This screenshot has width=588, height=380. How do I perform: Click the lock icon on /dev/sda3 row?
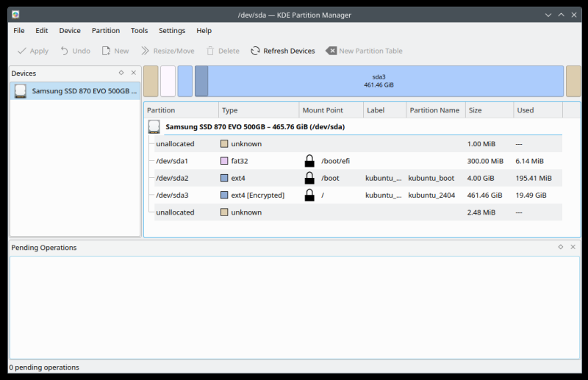(309, 195)
